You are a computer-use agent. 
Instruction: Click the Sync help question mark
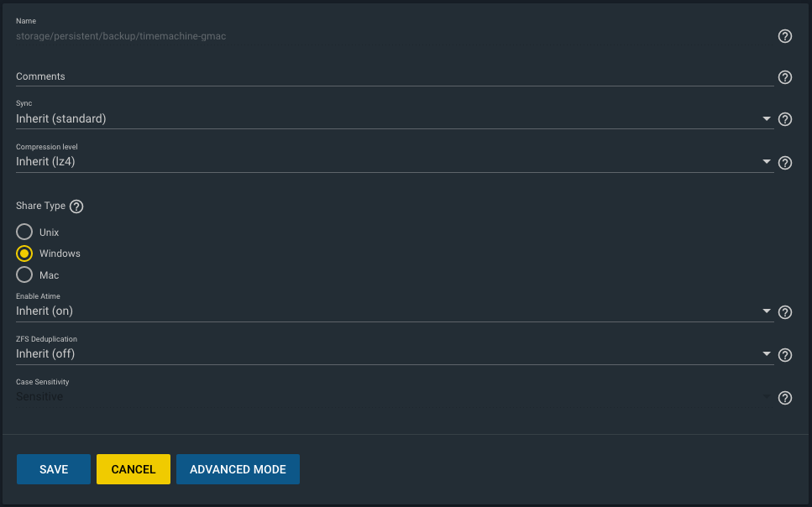pos(784,119)
